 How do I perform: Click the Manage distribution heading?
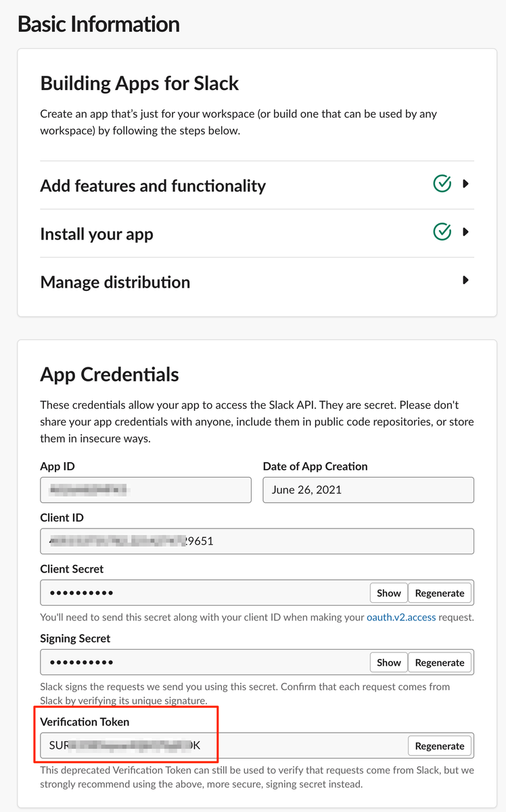[x=115, y=282]
